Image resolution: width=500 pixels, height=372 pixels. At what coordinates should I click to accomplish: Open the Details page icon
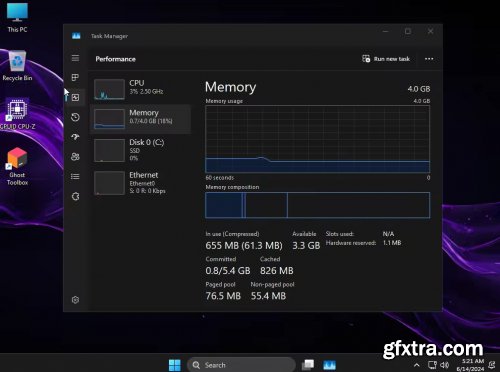[x=75, y=176]
